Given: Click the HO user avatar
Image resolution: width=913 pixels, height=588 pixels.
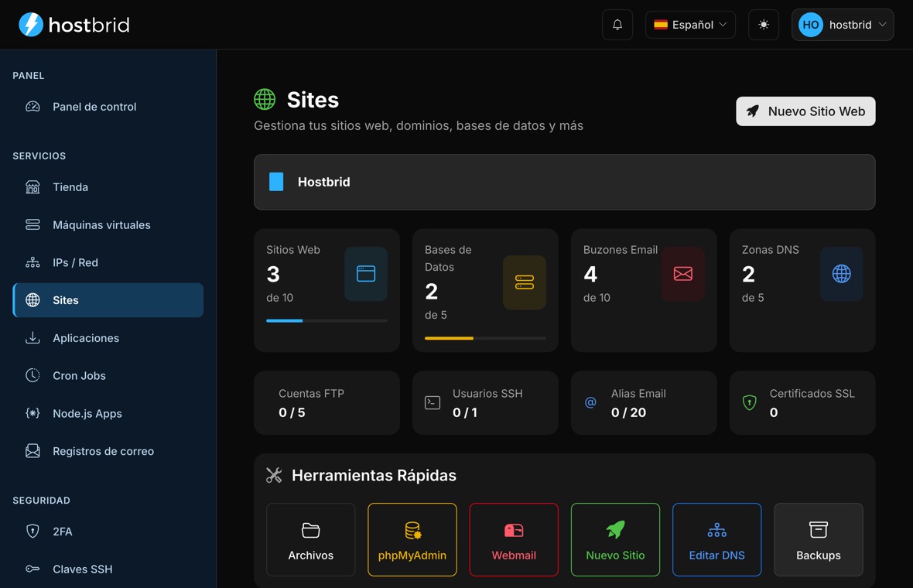Looking at the screenshot, I should point(811,25).
